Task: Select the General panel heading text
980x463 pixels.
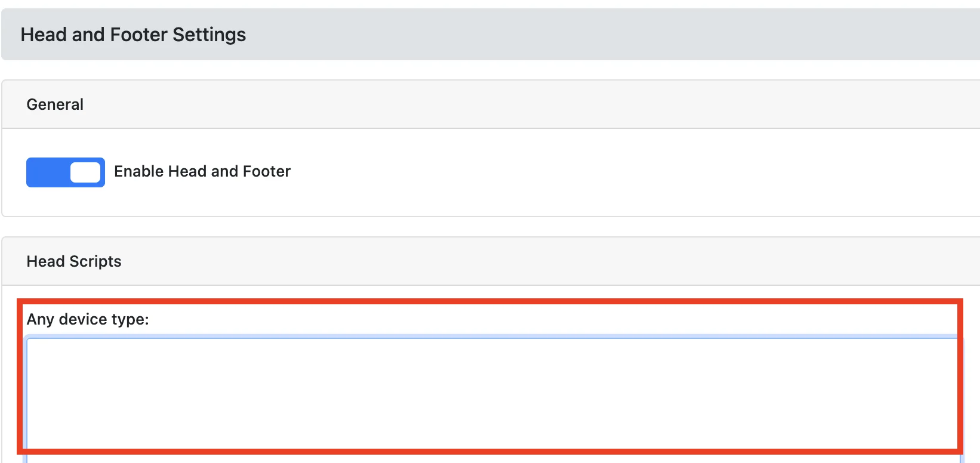Action: 55,104
